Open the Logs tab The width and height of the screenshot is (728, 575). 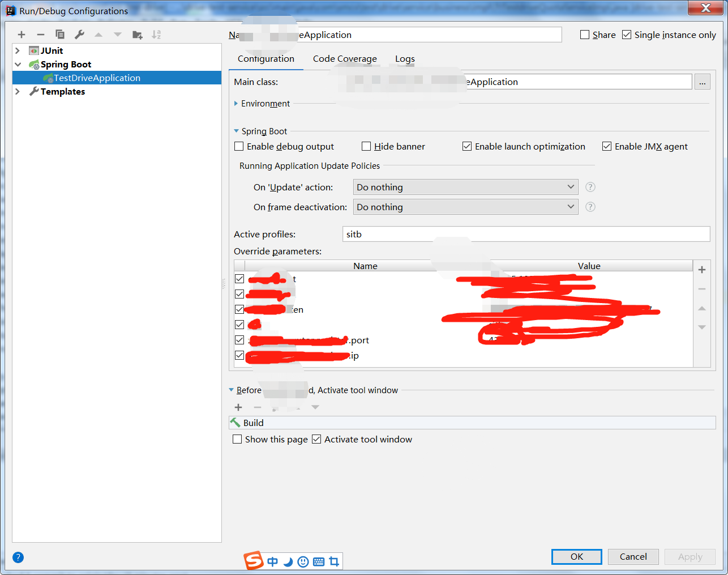pos(405,58)
